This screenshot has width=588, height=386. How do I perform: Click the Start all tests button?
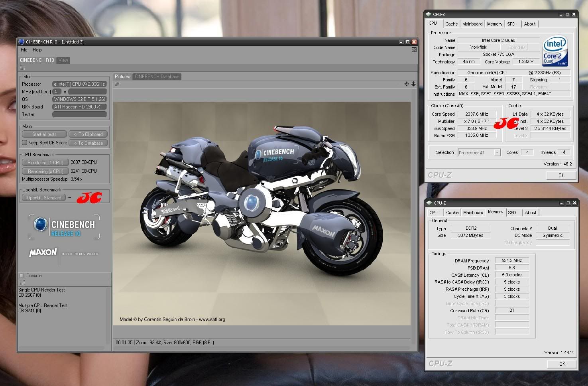tap(44, 134)
